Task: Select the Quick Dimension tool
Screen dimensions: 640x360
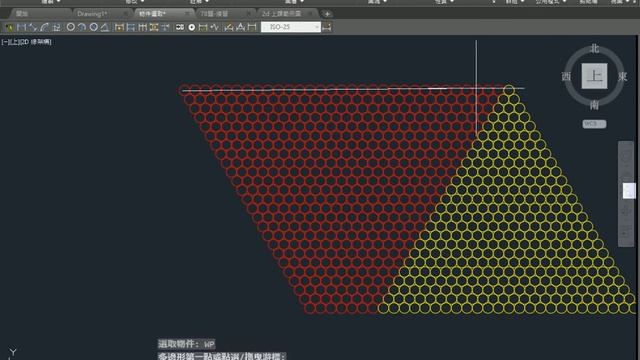Action: 119,27
